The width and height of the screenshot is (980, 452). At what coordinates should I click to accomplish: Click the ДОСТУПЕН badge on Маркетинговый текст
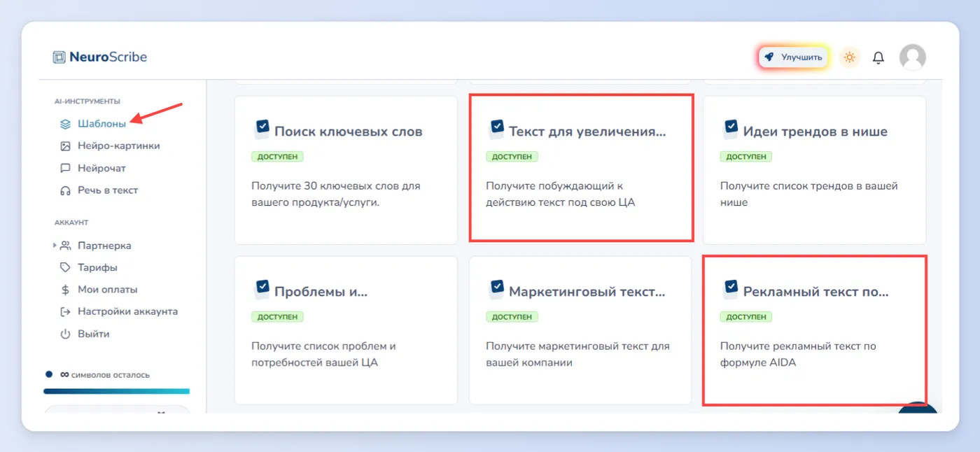pyautogui.click(x=512, y=316)
